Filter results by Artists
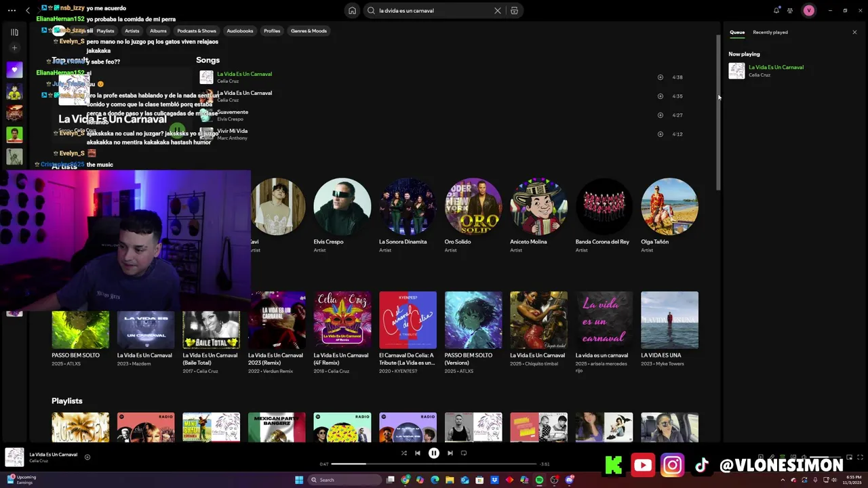This screenshot has height=488, width=868. click(132, 31)
